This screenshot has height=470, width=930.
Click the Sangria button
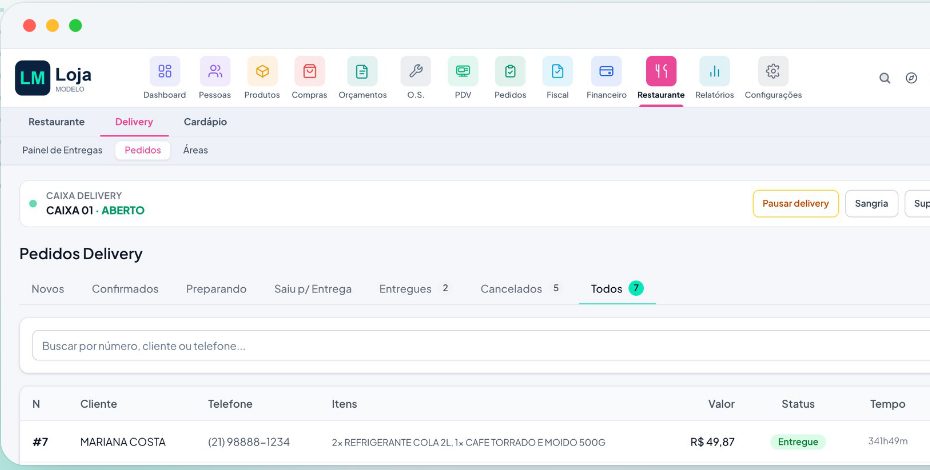pos(871,204)
